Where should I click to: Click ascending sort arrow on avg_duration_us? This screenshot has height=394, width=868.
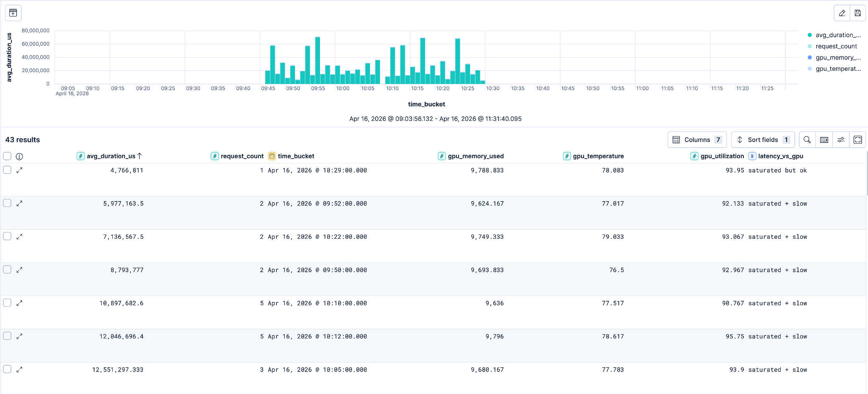tap(139, 156)
